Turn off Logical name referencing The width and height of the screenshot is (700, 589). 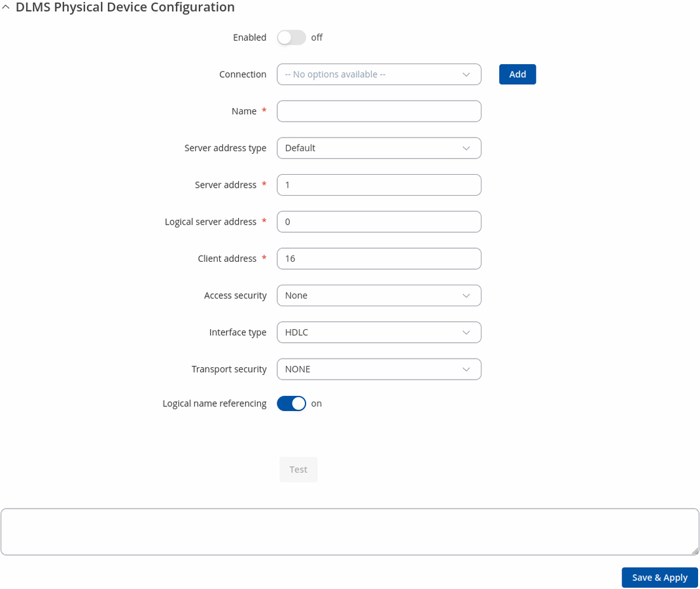(291, 403)
